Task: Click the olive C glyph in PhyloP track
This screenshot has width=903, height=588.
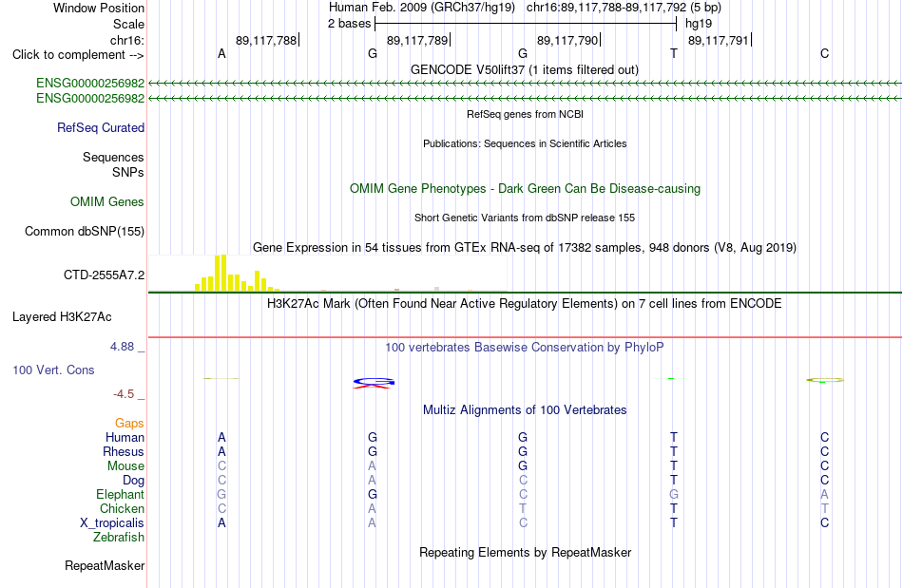Action: click(x=825, y=380)
